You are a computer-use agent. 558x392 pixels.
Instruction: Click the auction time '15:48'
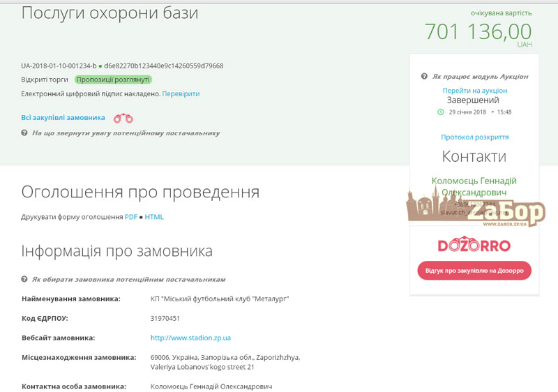click(x=504, y=112)
